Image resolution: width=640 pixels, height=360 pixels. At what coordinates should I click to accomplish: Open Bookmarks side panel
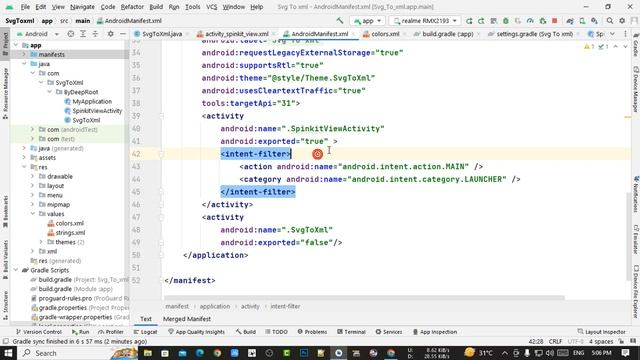click(5, 212)
